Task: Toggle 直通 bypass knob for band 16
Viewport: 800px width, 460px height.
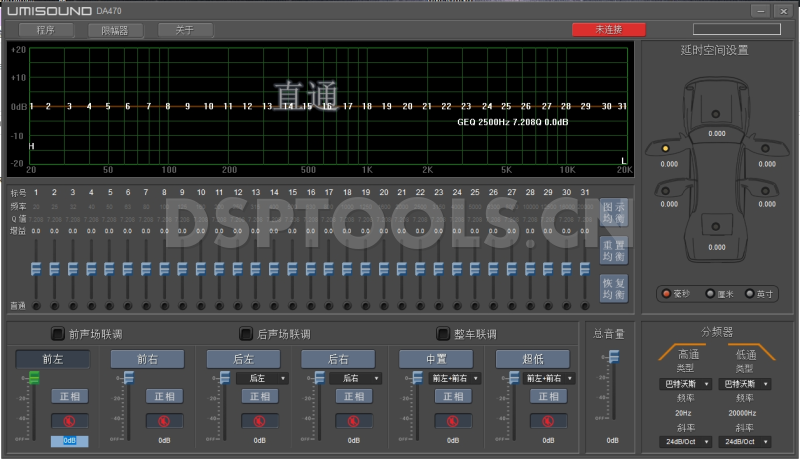Action: [x=311, y=306]
